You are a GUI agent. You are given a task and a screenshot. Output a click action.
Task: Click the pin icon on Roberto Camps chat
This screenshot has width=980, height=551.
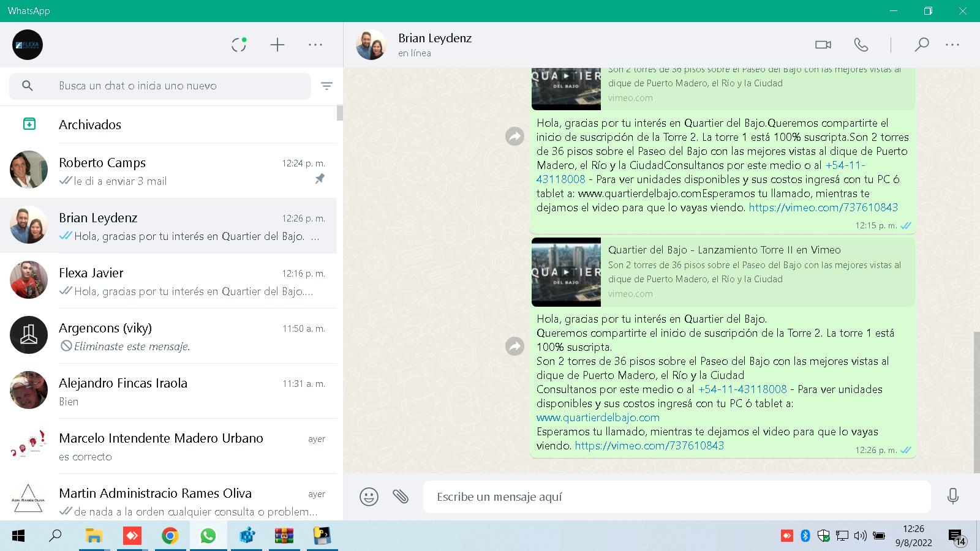[x=320, y=179]
